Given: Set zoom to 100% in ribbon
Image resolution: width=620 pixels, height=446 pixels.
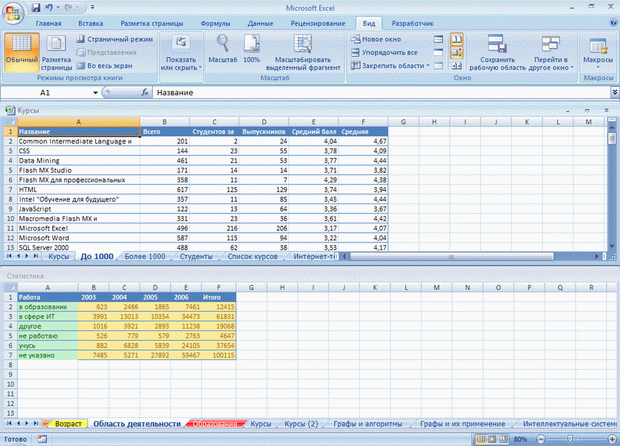Looking at the screenshot, I should (x=252, y=50).
